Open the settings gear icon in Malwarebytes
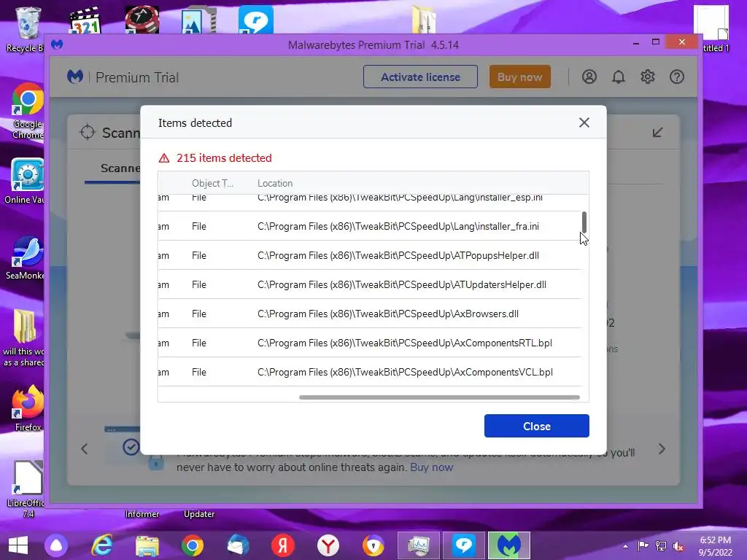The image size is (747, 560). coord(648,77)
